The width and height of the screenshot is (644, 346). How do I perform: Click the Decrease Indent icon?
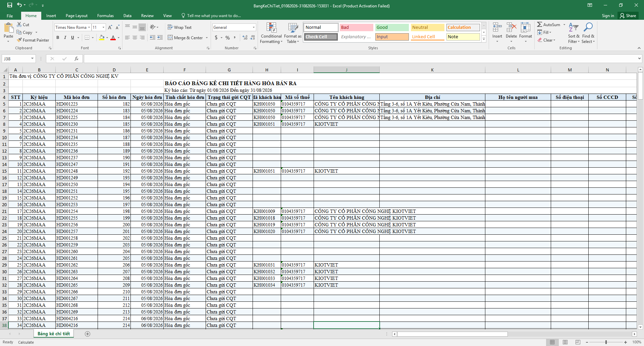pos(153,38)
